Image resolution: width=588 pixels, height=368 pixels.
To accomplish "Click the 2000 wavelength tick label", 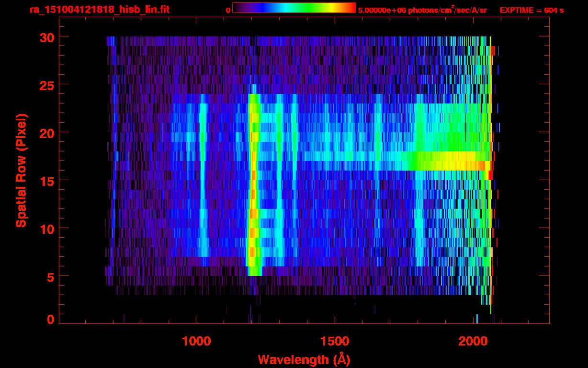I will click(x=473, y=341).
